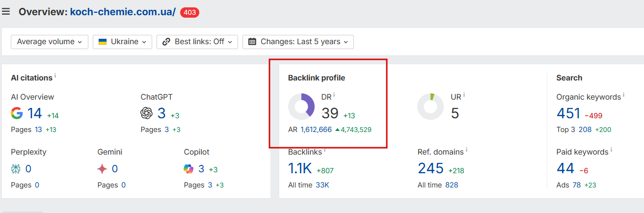644x213 pixels.
Task: Click the ChatGPT logo icon
Action: pos(147,113)
